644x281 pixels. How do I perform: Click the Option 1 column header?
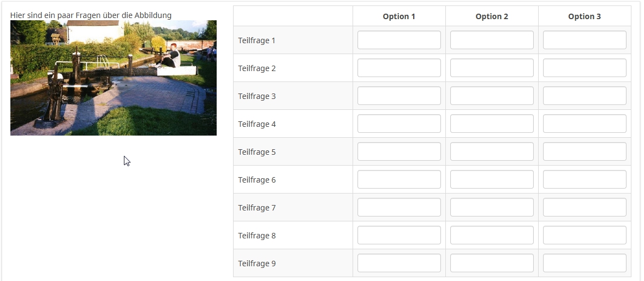399,16
